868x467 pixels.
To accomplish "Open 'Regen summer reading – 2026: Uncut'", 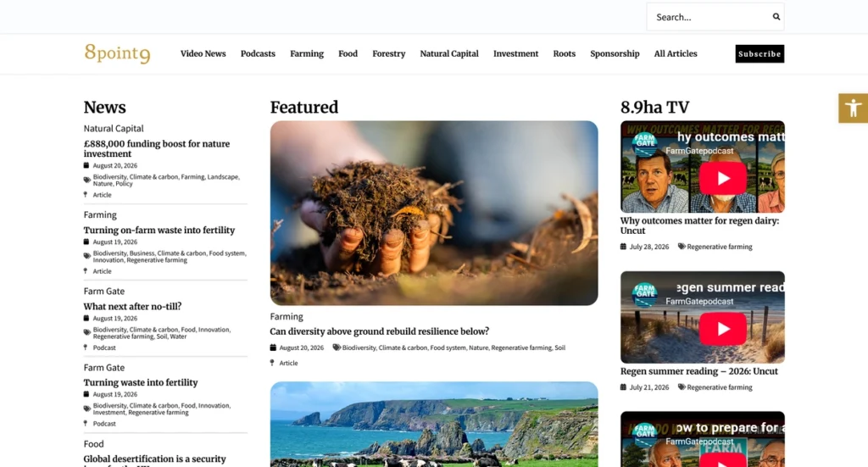I will click(699, 371).
